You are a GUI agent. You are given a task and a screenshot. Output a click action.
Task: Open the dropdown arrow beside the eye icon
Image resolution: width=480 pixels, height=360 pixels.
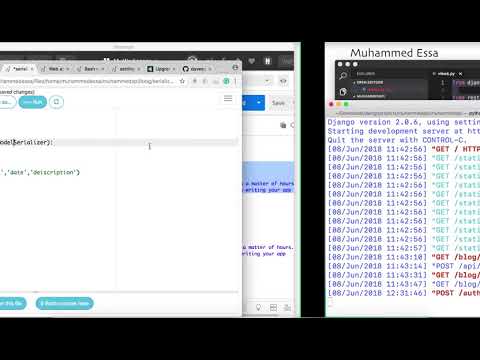267,81
